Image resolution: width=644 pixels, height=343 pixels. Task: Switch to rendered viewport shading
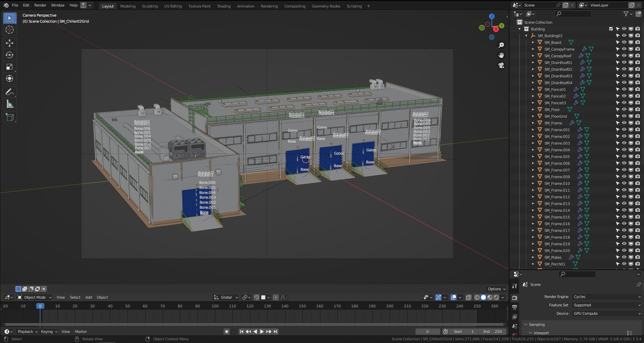pos(496,297)
